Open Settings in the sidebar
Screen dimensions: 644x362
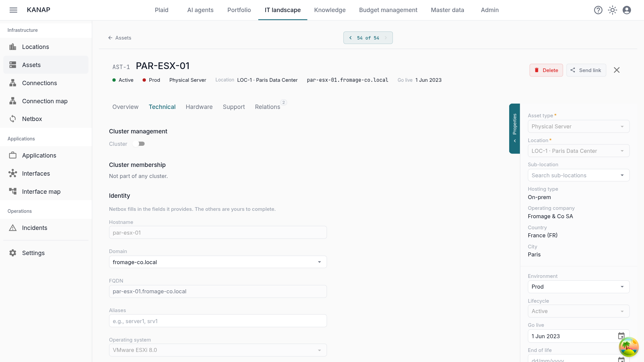tap(46, 253)
